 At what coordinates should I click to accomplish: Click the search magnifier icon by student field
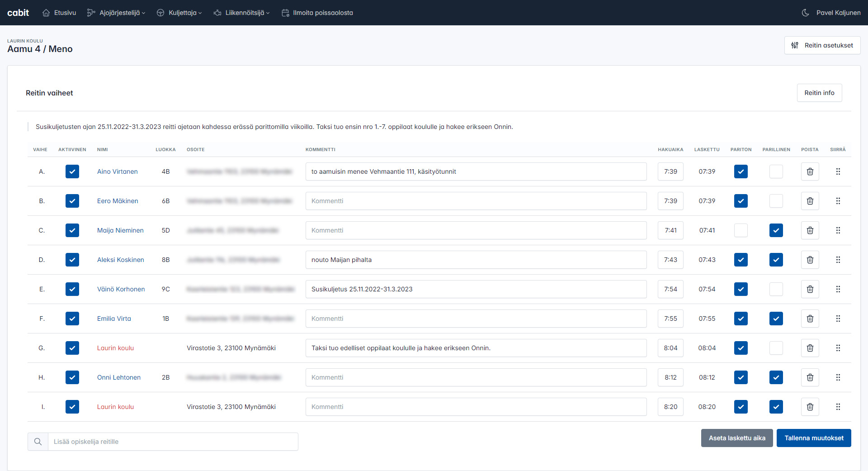[38, 442]
